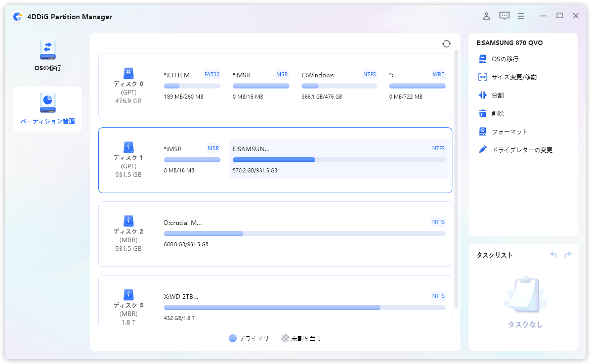Open the feedback chat icon

[504, 16]
